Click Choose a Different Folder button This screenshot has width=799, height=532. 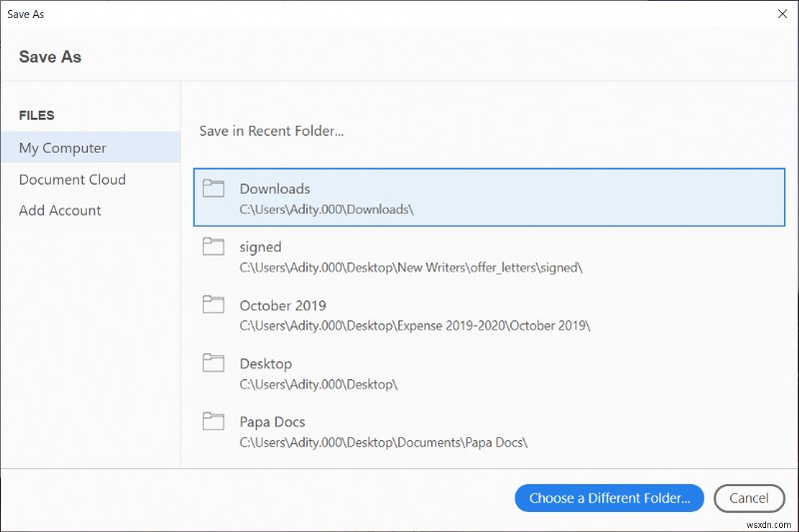609,498
